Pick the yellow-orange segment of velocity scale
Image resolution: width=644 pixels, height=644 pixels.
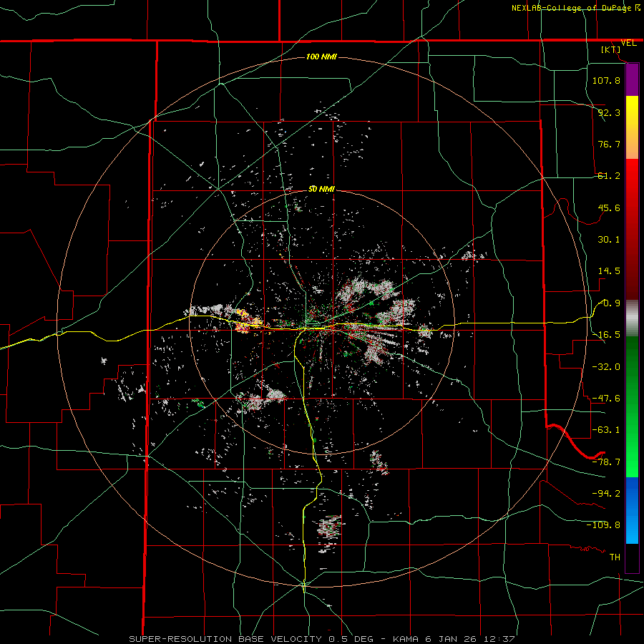(632, 127)
